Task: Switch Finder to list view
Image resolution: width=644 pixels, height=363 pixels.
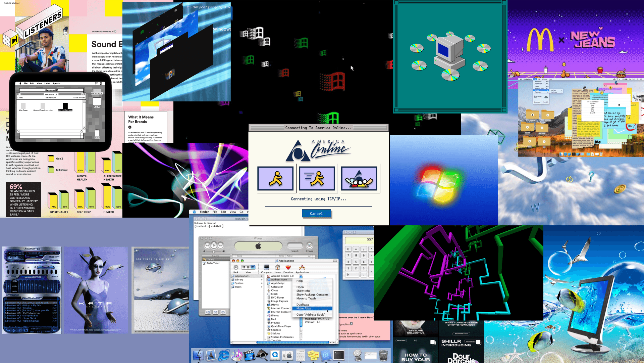Action: pyautogui.click(x=248, y=267)
